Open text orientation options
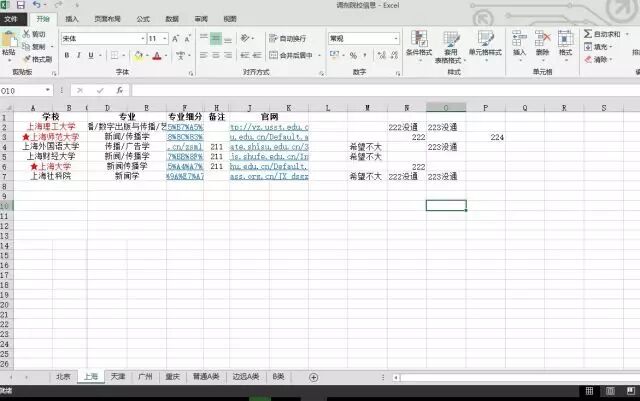 (245, 38)
